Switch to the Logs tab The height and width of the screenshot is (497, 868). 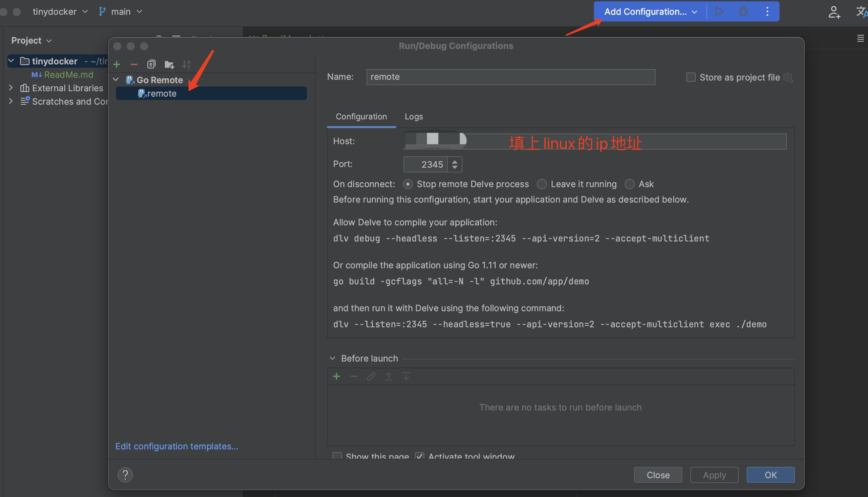(x=413, y=117)
